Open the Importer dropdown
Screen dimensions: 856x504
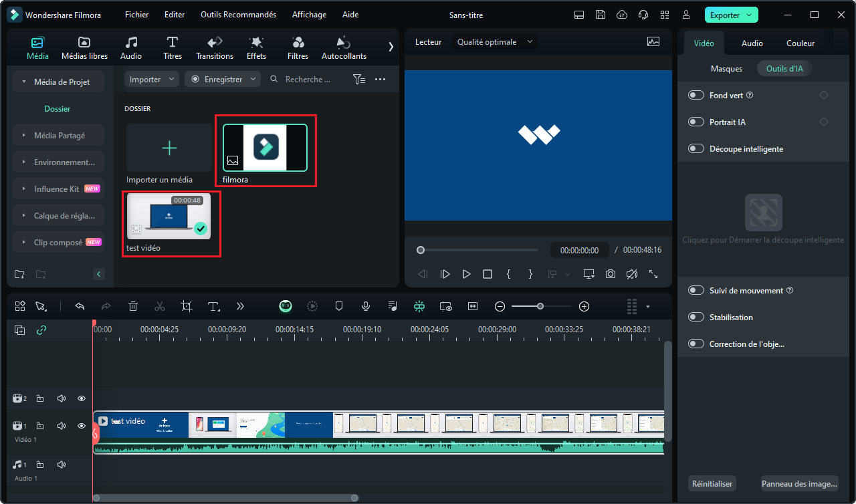[152, 79]
